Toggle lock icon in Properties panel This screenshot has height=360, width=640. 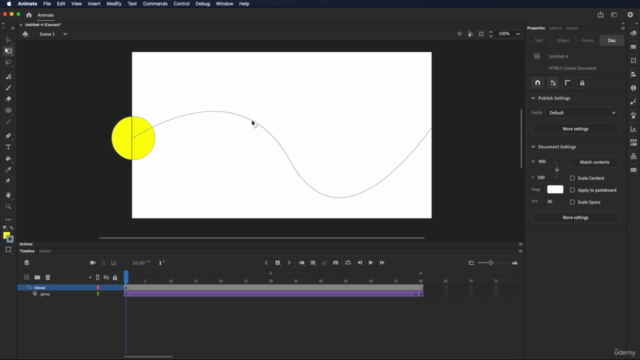582,83
